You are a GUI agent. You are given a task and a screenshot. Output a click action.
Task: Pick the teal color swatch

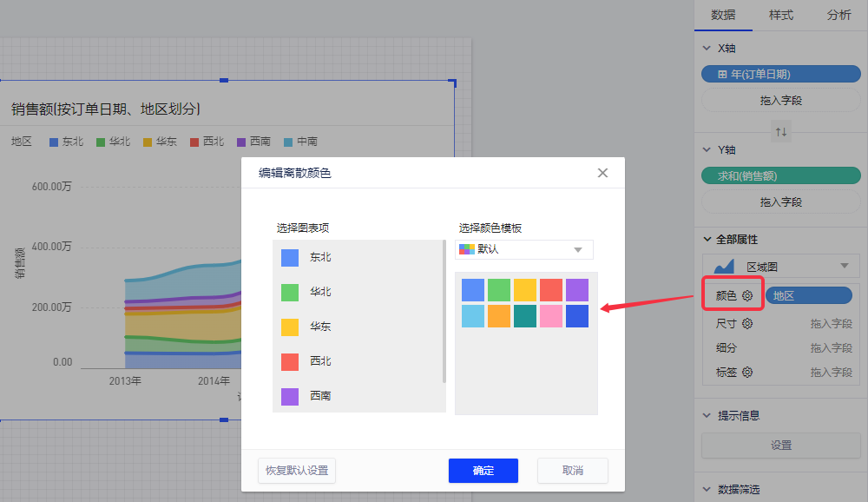[525, 316]
